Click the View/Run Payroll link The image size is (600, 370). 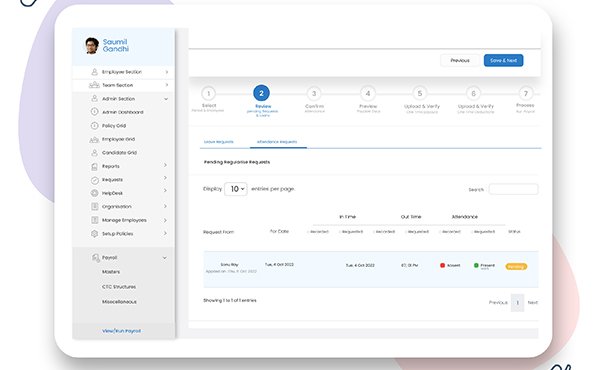pos(121,331)
